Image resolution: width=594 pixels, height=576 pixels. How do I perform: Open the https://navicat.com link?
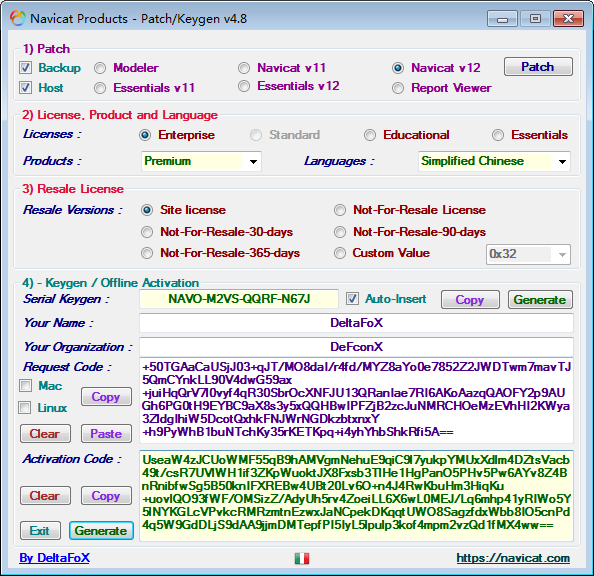(513, 558)
